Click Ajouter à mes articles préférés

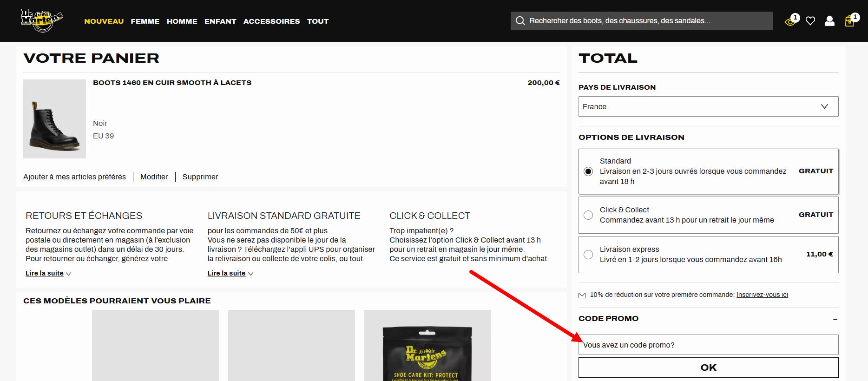click(x=74, y=177)
